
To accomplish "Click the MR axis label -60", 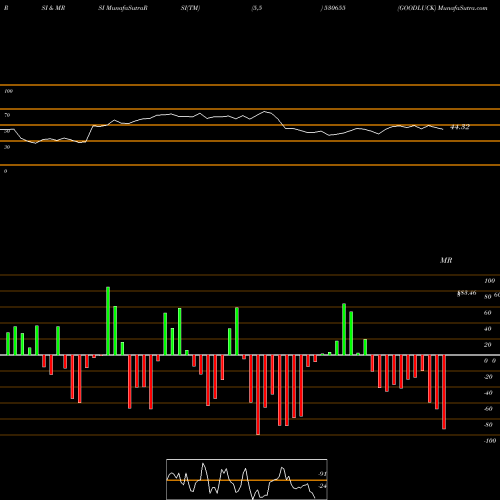I will pyautogui.click(x=488, y=409).
